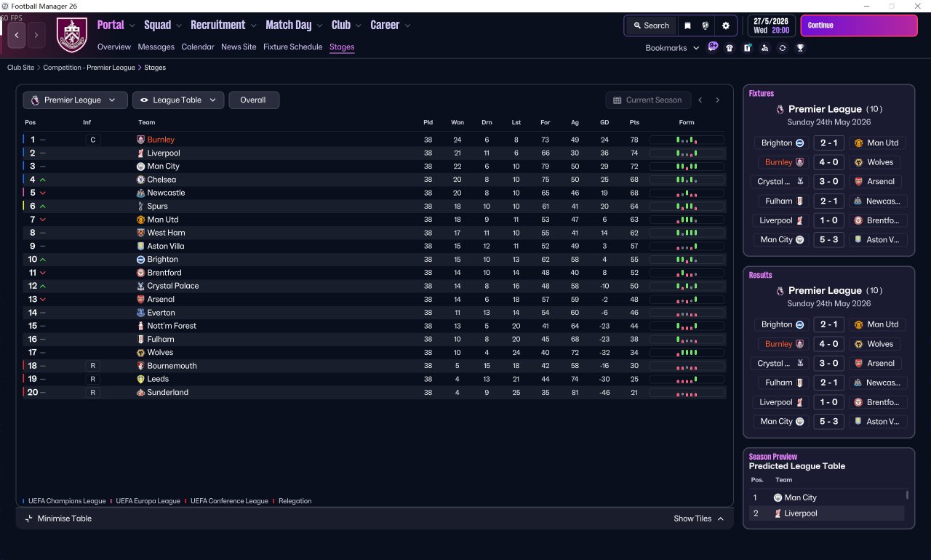Viewport: 931px width, 560px height.
Task: Click the Burnley club crest in the header
Action: coord(71,35)
